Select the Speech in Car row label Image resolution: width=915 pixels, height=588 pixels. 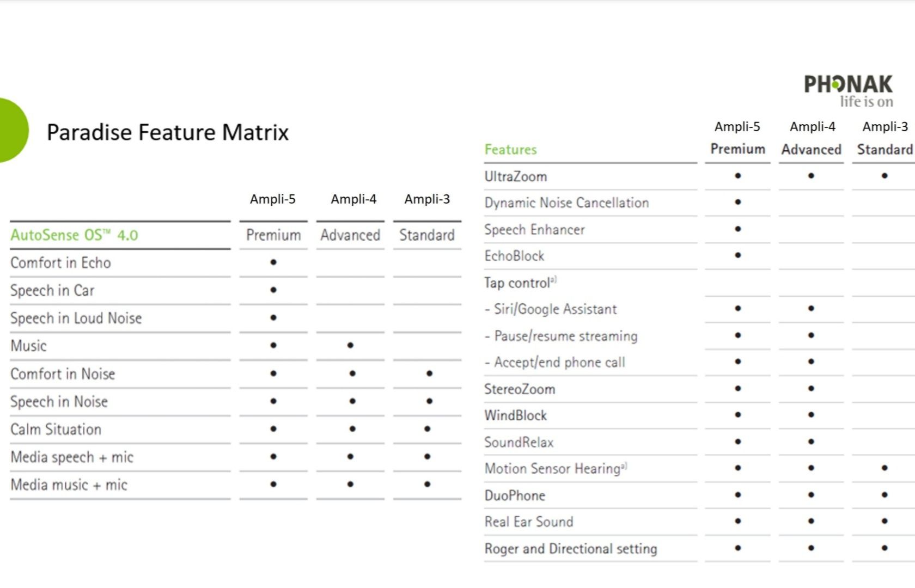click(x=52, y=291)
